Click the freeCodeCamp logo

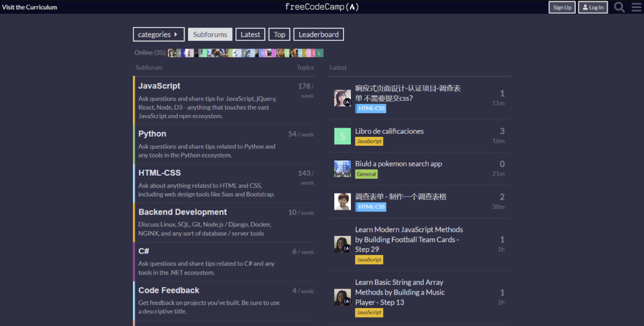pyautogui.click(x=322, y=7)
